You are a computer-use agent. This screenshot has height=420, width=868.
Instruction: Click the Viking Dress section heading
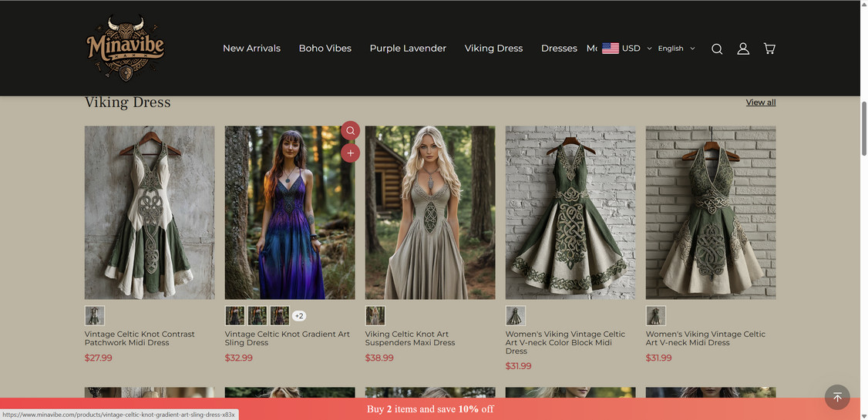click(127, 102)
